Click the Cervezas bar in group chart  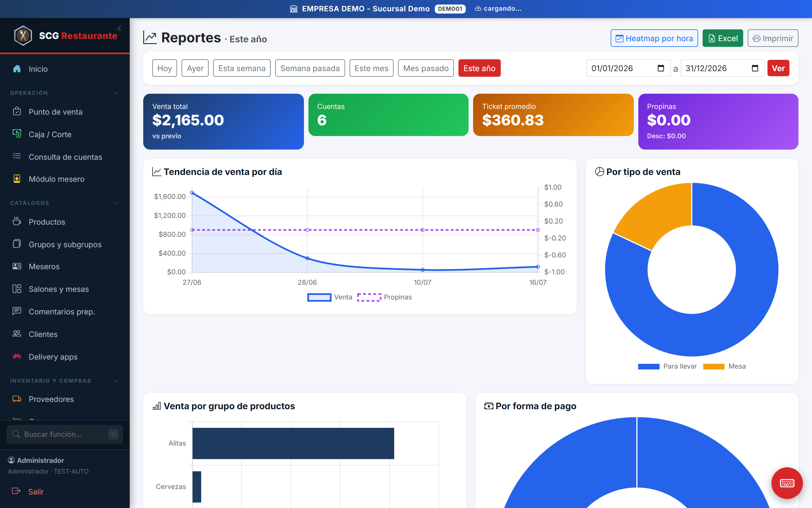[197, 487]
